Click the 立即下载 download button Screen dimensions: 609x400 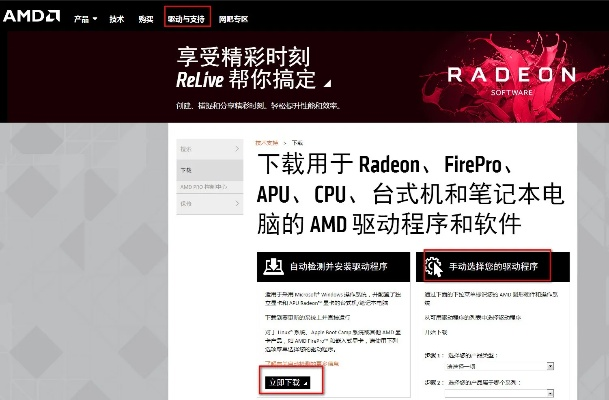click(x=288, y=382)
